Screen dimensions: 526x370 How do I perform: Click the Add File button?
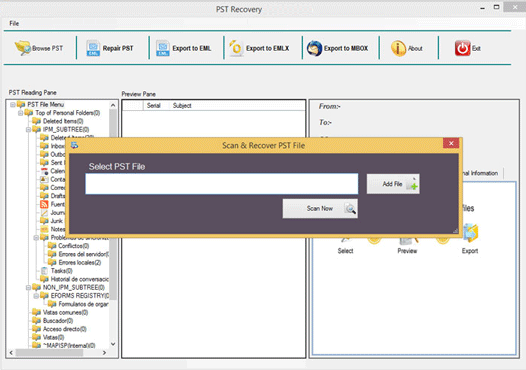point(393,184)
